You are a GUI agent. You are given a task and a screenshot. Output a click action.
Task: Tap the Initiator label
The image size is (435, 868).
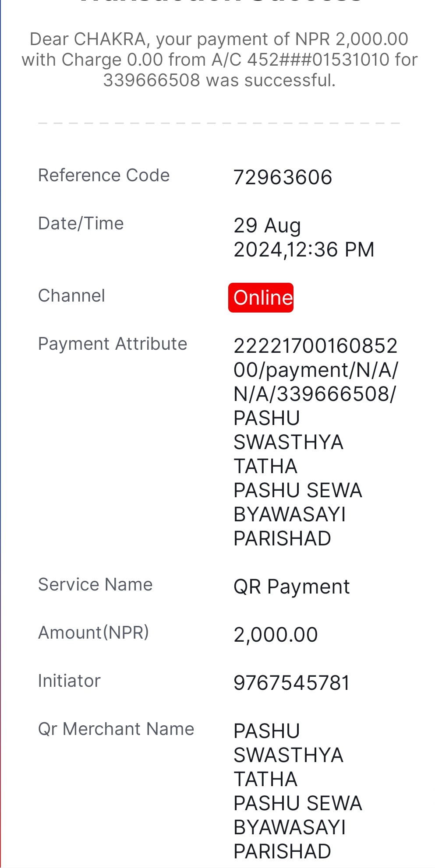coord(69,681)
